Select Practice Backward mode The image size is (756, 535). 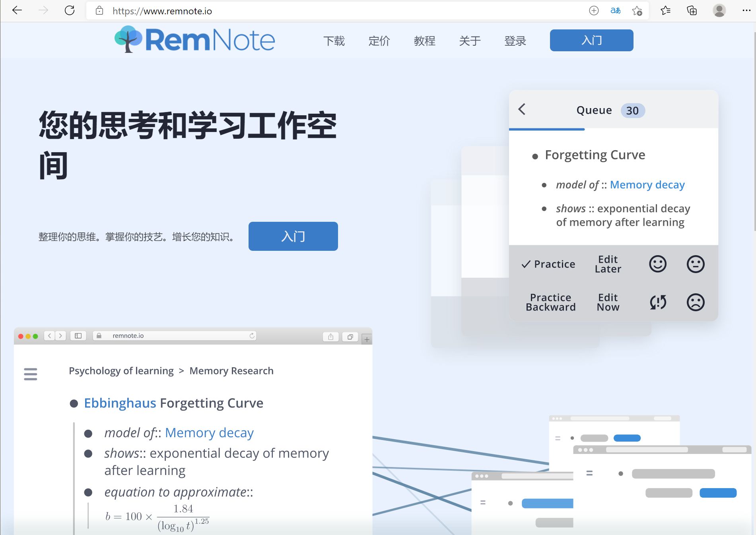551,302
